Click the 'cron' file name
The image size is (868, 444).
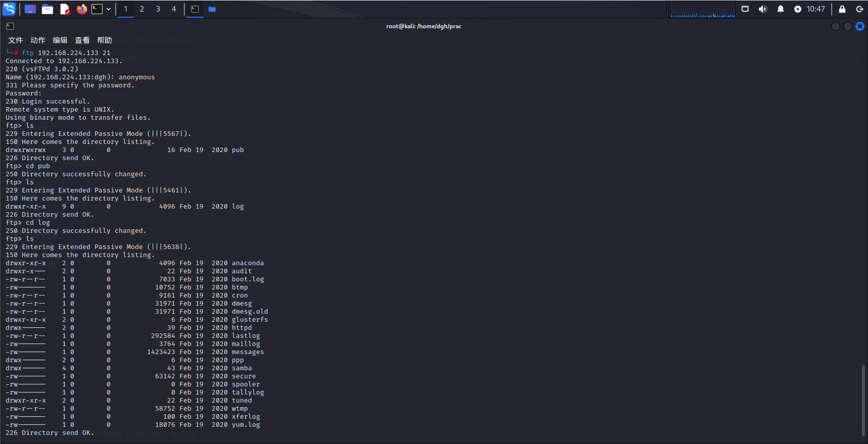click(x=240, y=295)
